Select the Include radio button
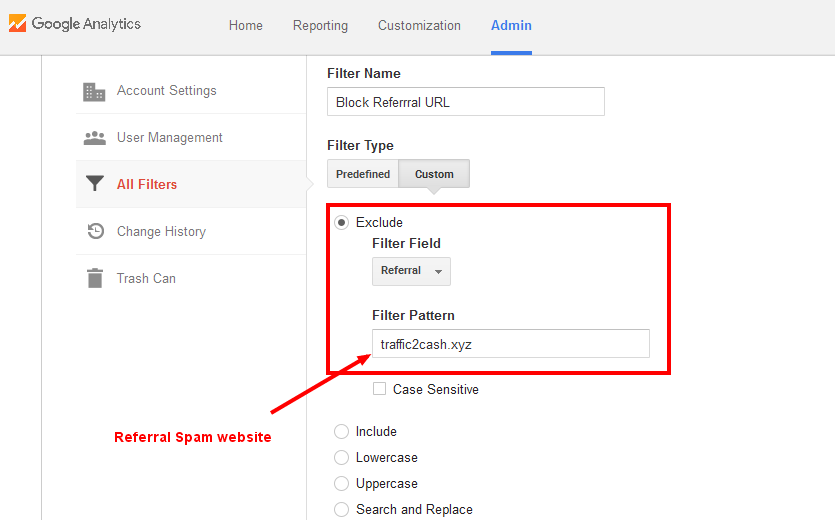The image size is (835, 520). (341, 431)
